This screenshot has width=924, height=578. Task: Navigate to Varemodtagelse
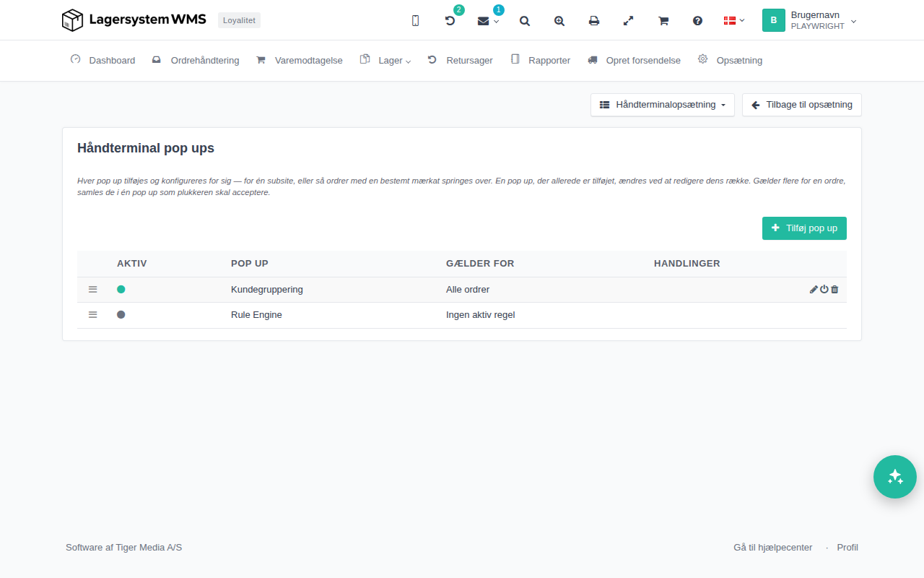(300, 60)
